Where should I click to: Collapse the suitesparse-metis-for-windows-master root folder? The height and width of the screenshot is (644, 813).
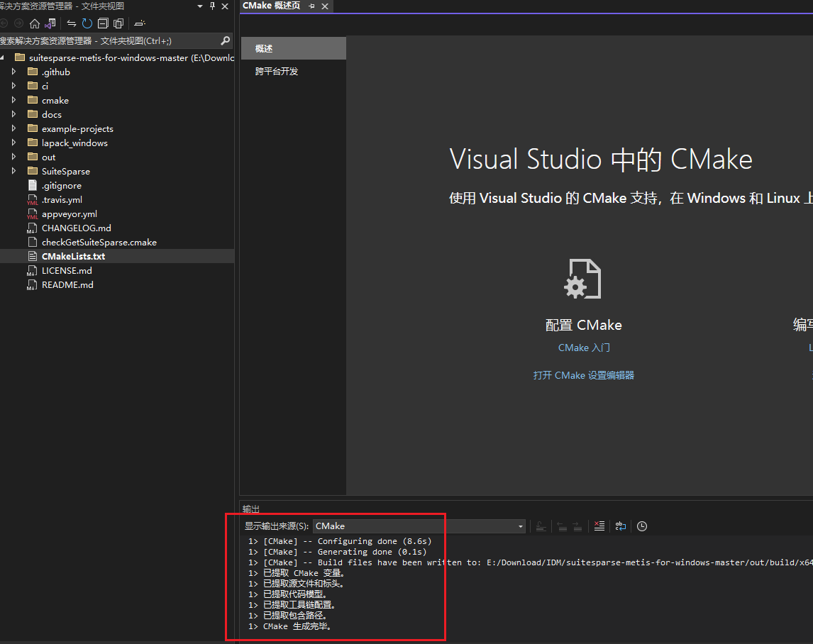[x=3, y=57]
